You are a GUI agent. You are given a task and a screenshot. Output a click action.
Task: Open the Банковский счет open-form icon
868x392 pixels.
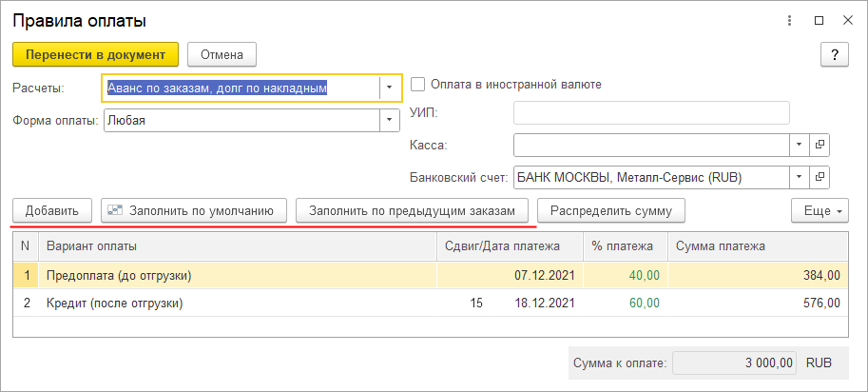819,177
